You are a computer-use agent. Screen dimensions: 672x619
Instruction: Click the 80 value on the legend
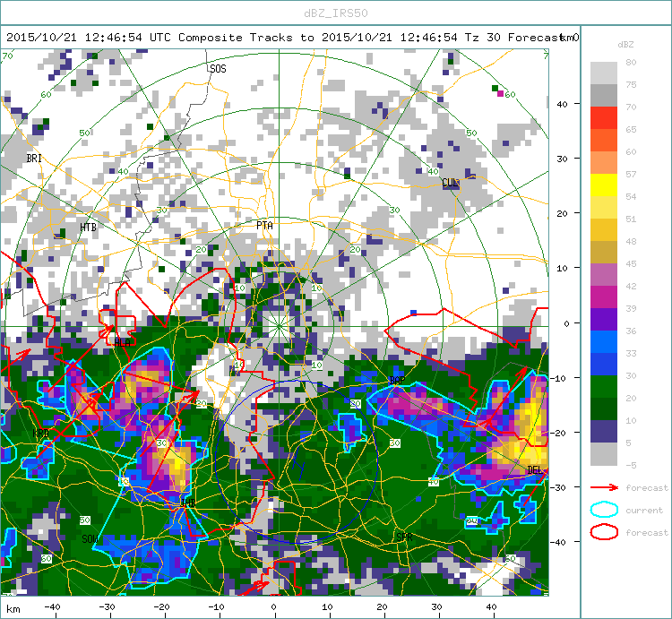tap(631, 62)
